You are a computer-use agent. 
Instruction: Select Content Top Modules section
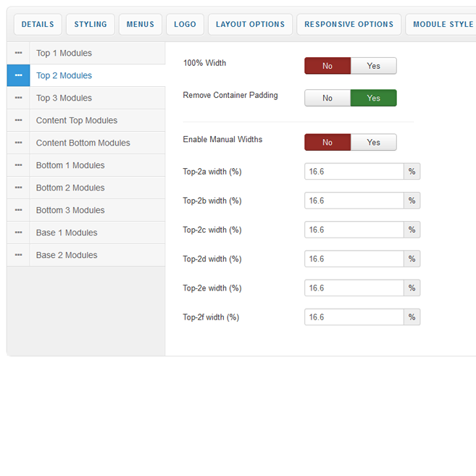76,121
